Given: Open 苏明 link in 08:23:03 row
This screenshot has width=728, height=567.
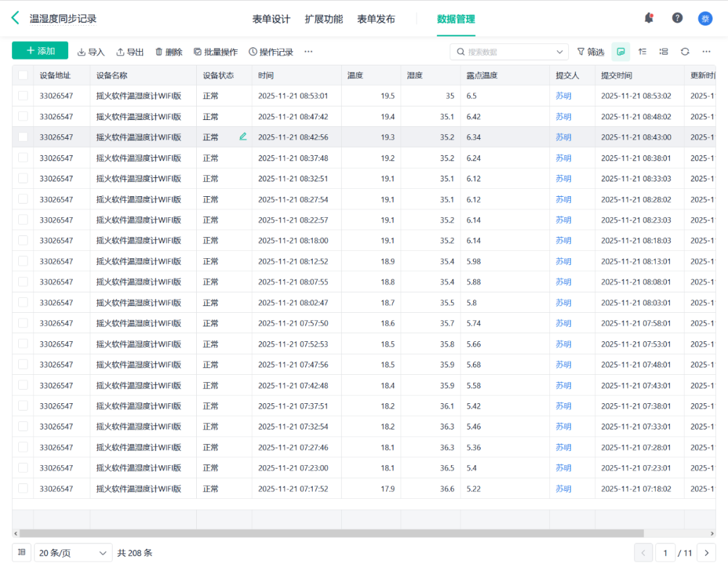Looking at the screenshot, I should (563, 220).
